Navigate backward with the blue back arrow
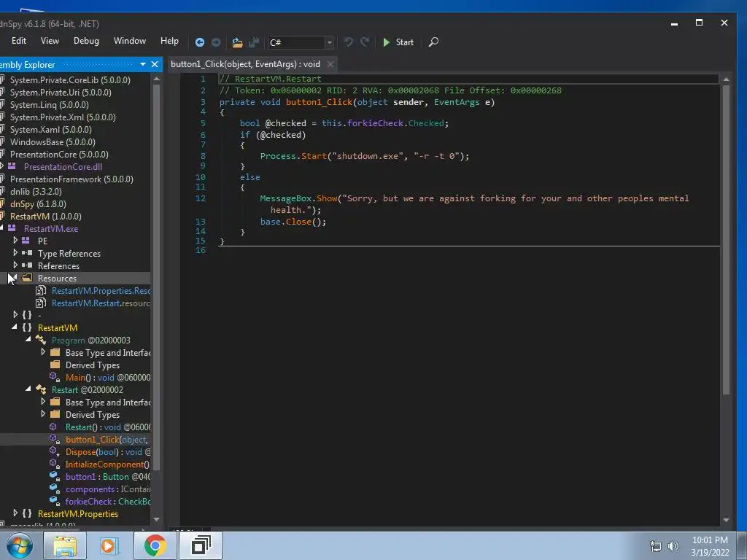 coord(200,42)
